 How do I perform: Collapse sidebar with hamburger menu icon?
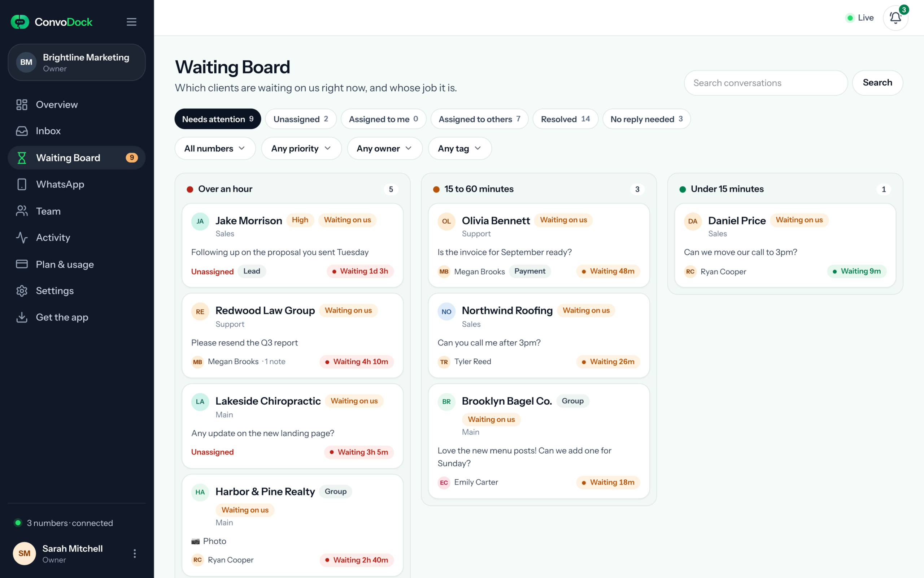tap(131, 22)
